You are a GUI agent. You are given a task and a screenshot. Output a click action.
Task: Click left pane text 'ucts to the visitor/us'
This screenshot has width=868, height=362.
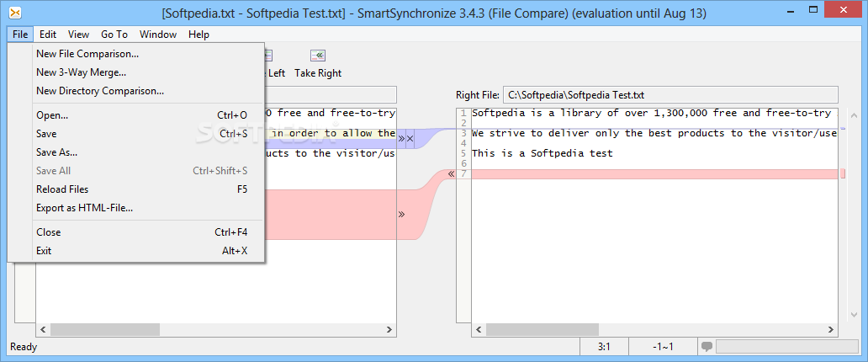pyautogui.click(x=331, y=153)
